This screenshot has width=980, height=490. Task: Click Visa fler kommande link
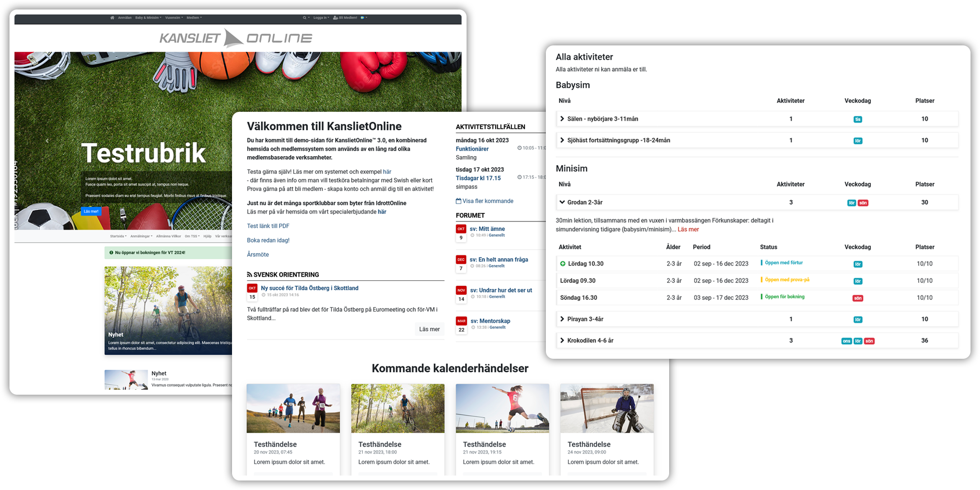[488, 201]
